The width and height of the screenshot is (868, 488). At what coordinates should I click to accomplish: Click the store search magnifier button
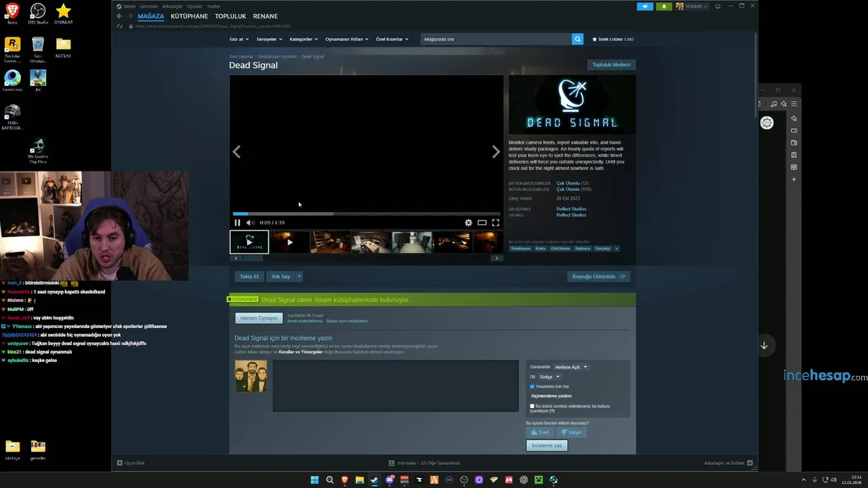(x=577, y=39)
